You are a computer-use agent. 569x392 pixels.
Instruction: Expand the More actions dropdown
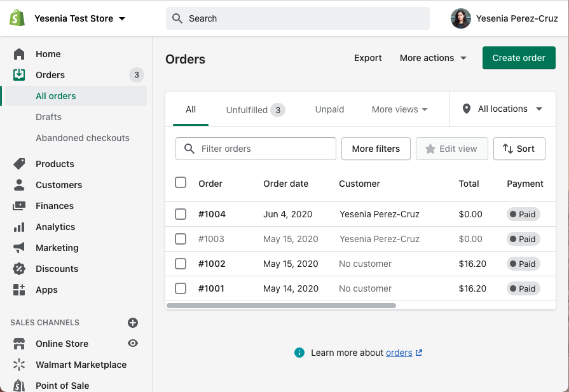(433, 58)
